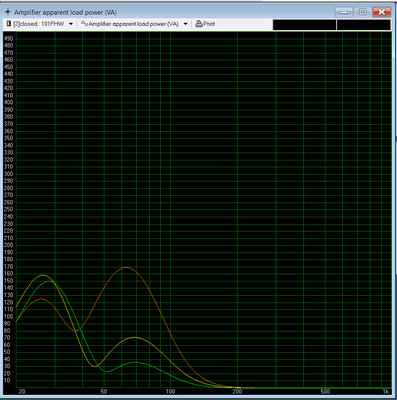The width and height of the screenshot is (397, 400).
Task: Minimize the graph window
Action: [x=344, y=12]
